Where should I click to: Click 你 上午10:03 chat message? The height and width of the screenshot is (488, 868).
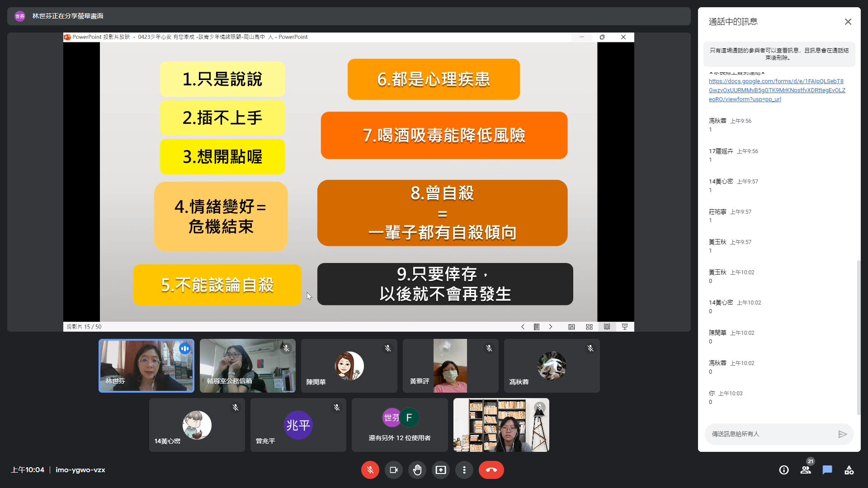(x=726, y=398)
